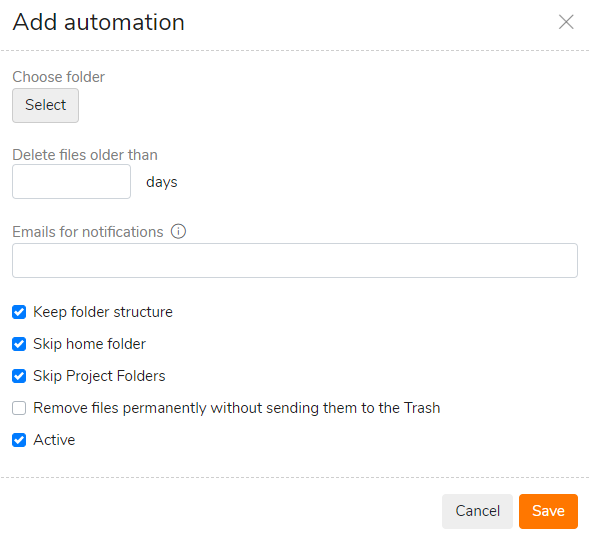Click the 'Active' label text
This screenshot has width=589, height=541.
[54, 440]
